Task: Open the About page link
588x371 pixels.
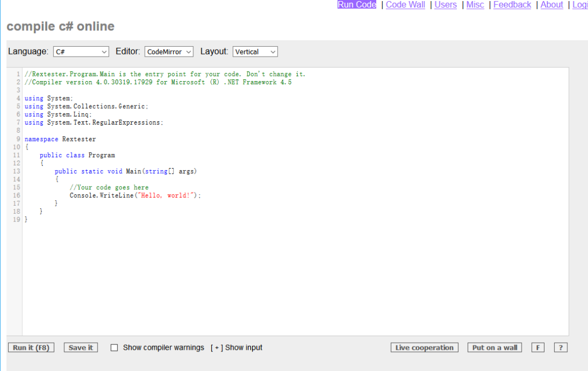Action: point(552,5)
